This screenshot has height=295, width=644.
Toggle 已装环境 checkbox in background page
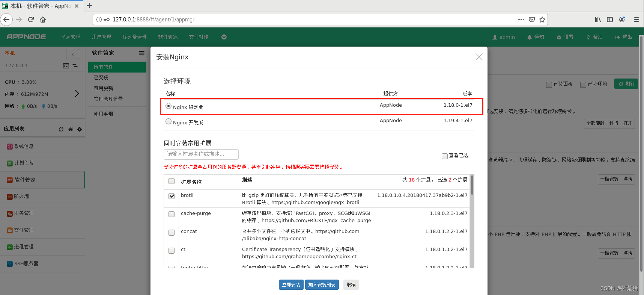click(x=583, y=85)
